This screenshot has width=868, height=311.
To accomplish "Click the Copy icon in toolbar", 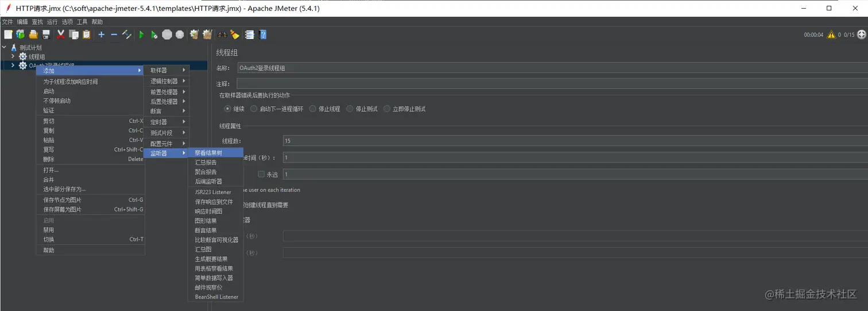I will (x=73, y=34).
